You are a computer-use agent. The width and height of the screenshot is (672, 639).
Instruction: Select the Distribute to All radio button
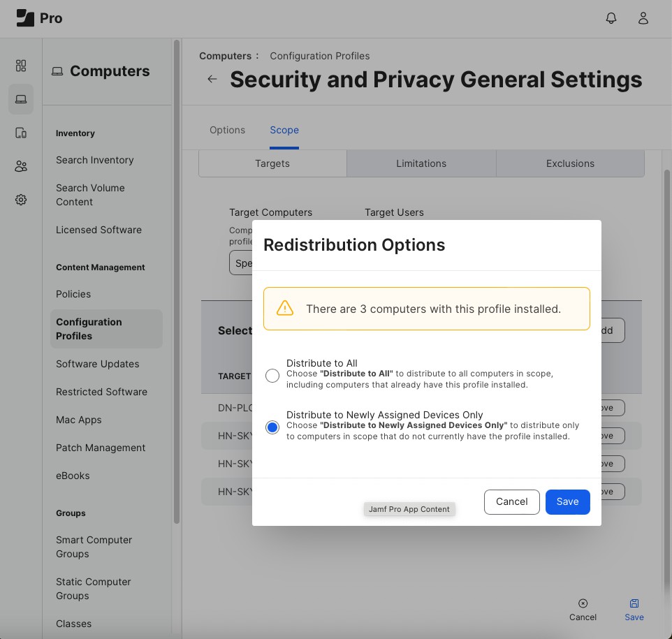272,376
